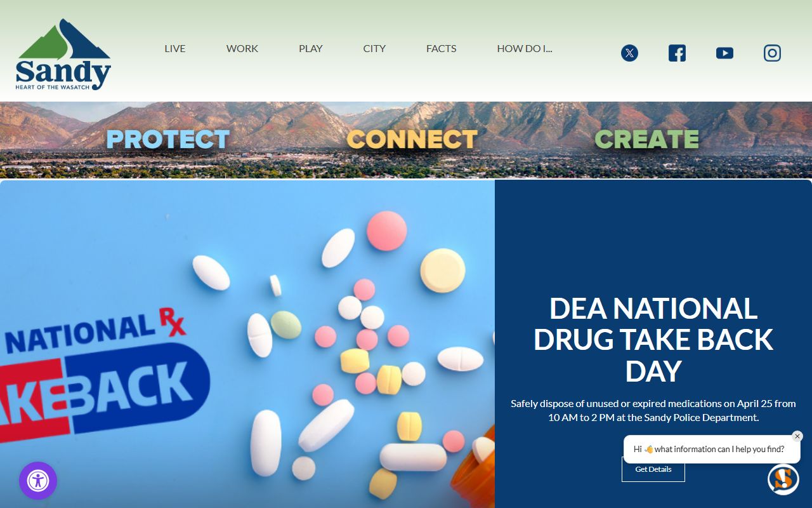Expand the WORK navigation menu
Screen dimensions: 812x508
point(242,48)
